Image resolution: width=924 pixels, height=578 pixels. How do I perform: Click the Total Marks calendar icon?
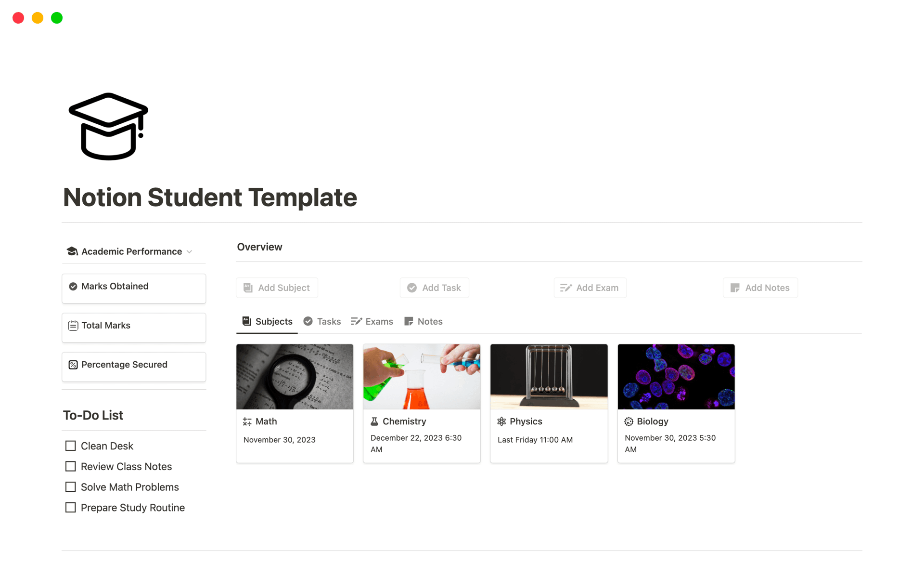point(73,326)
